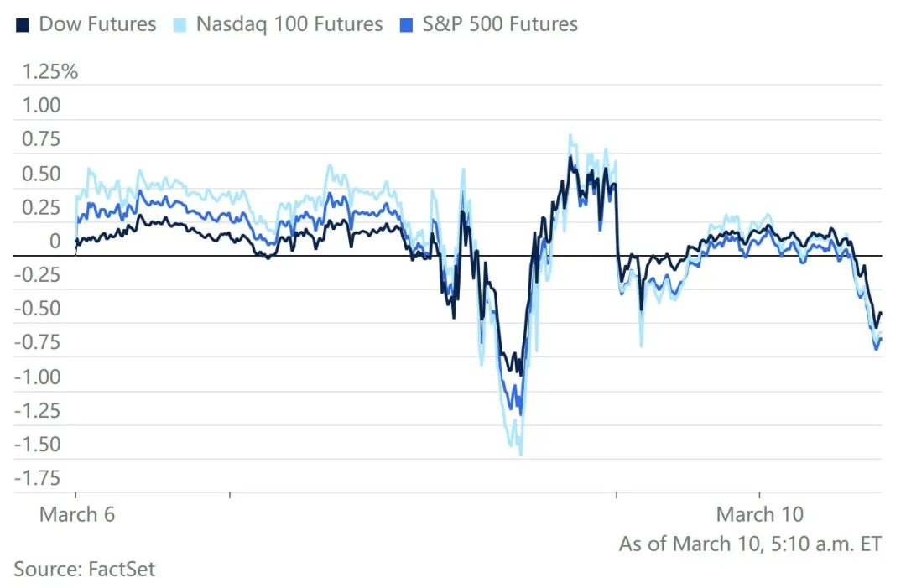Click the March 6 x-axis date label

(77, 514)
